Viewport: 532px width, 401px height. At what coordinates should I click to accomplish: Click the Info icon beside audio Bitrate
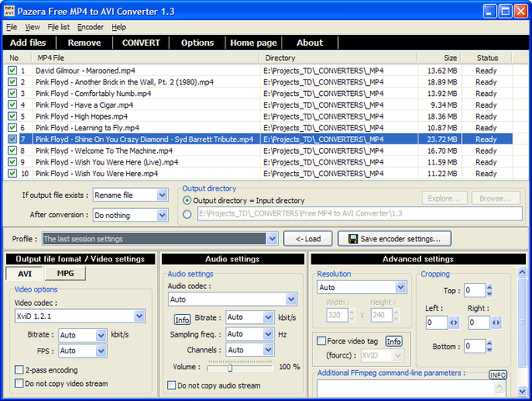(182, 320)
